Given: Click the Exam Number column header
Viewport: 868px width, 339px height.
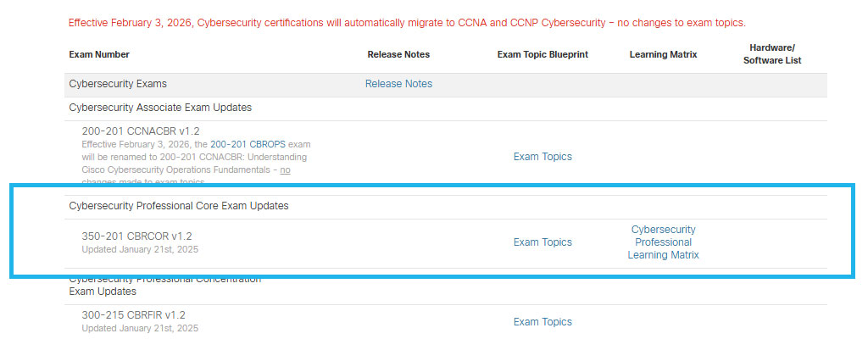Looking at the screenshot, I should point(99,54).
